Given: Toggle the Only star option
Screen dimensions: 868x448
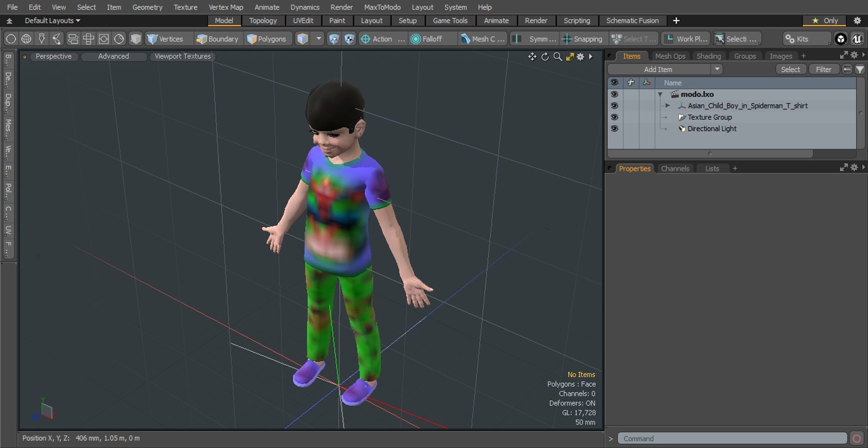Looking at the screenshot, I should pyautogui.click(x=825, y=20).
